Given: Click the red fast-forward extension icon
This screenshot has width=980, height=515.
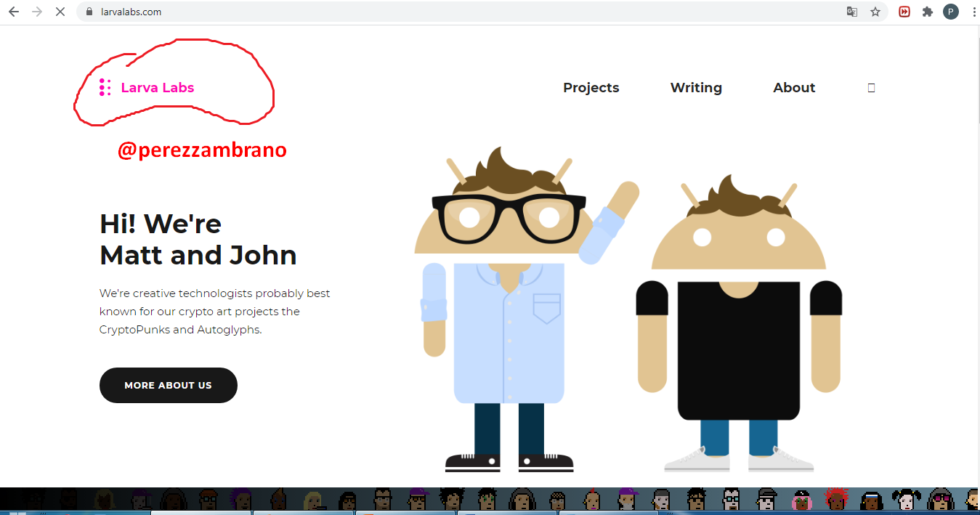Looking at the screenshot, I should (x=904, y=12).
